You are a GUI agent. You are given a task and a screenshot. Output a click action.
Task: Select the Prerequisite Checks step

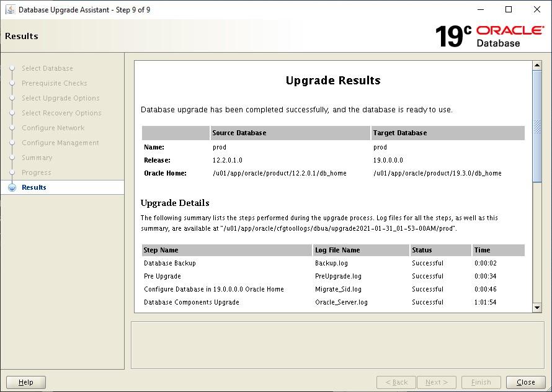point(55,83)
